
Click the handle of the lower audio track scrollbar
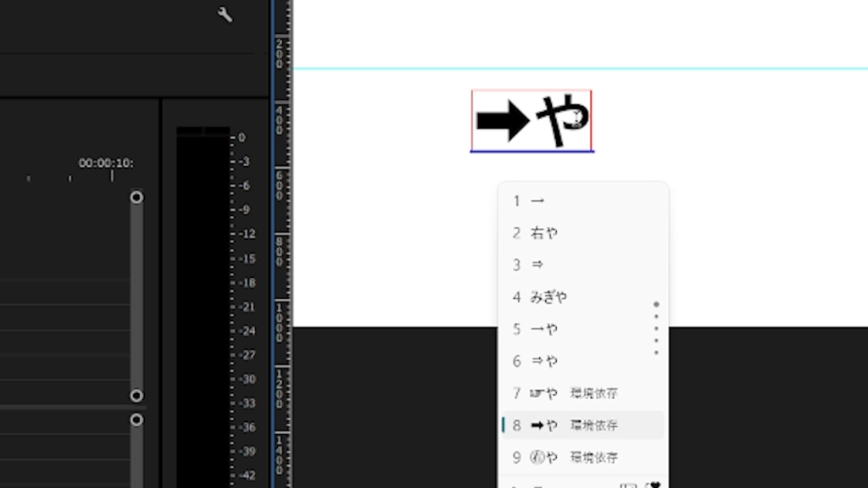click(x=136, y=420)
